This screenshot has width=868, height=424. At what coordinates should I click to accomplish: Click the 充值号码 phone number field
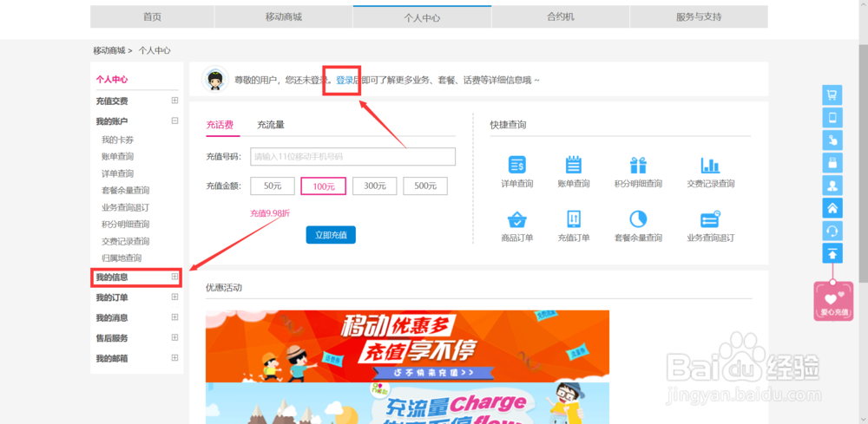pos(352,156)
